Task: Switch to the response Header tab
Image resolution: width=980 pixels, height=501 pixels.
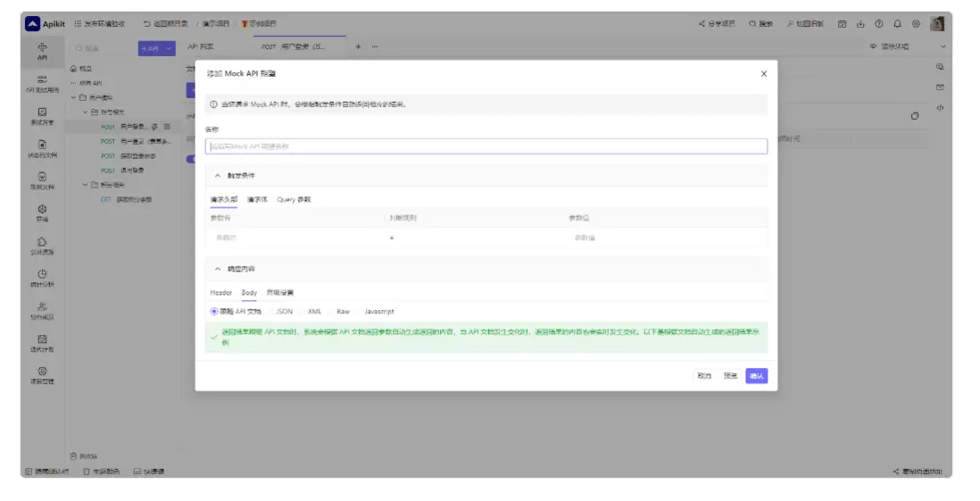Action: click(x=220, y=292)
